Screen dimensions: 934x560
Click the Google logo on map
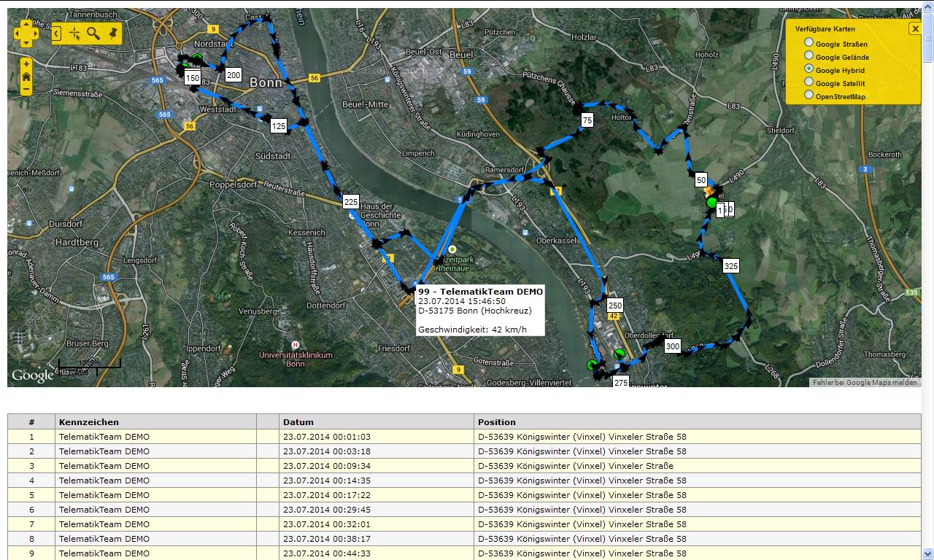coord(32,376)
